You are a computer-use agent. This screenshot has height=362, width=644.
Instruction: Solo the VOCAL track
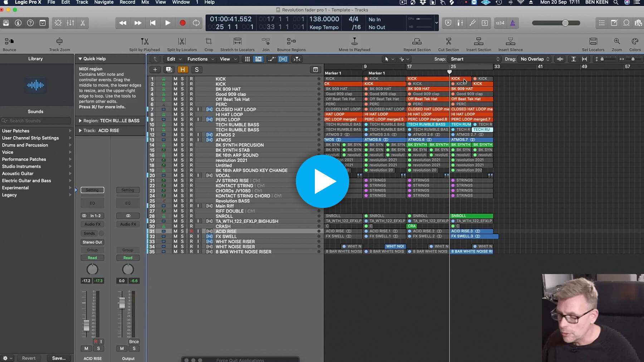[182, 175]
